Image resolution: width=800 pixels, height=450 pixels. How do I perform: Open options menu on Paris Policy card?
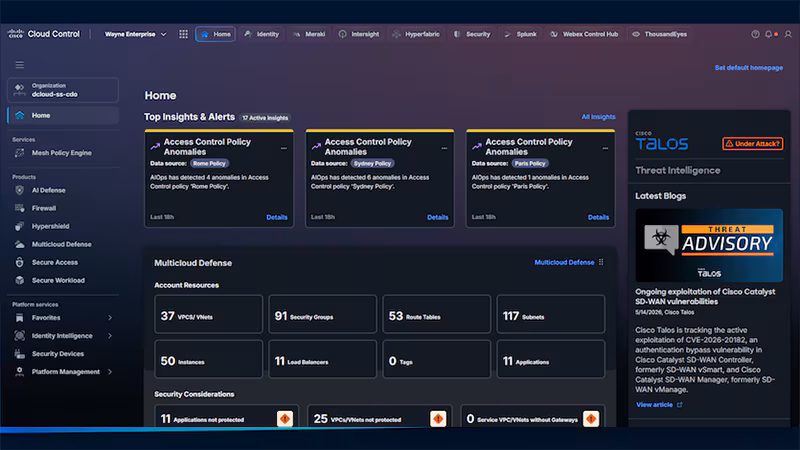[605, 148]
